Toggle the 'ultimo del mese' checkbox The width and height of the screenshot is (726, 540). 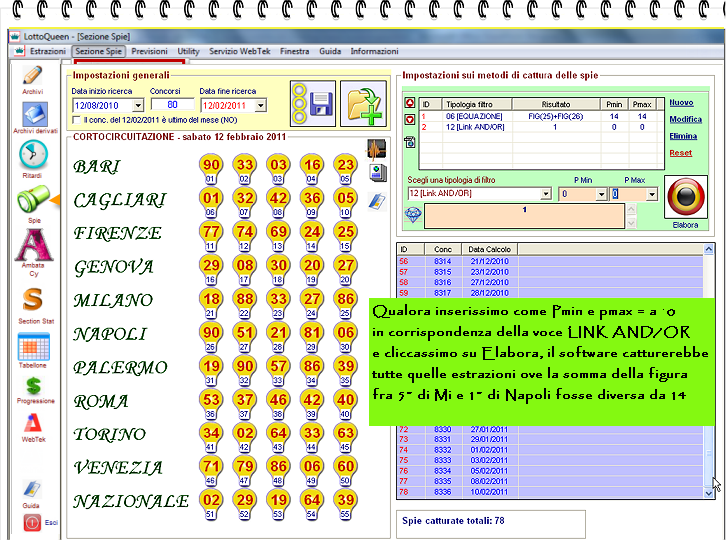[x=77, y=120]
